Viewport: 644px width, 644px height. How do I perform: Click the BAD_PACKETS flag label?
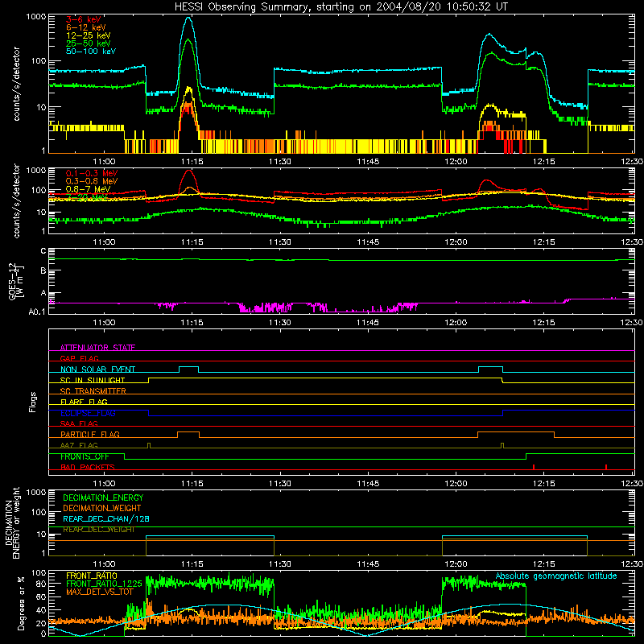[88, 467]
